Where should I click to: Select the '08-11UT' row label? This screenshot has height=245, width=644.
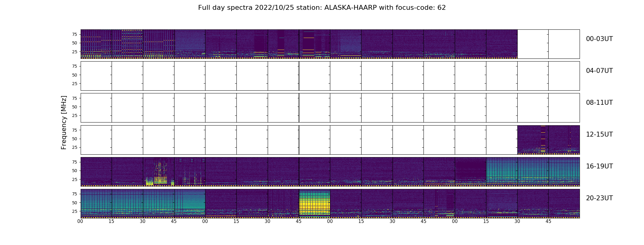(599, 103)
